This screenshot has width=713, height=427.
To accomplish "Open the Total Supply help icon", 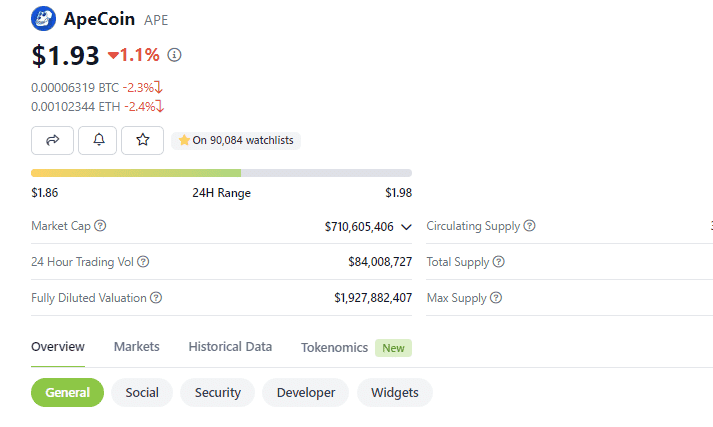I will click(x=499, y=261).
